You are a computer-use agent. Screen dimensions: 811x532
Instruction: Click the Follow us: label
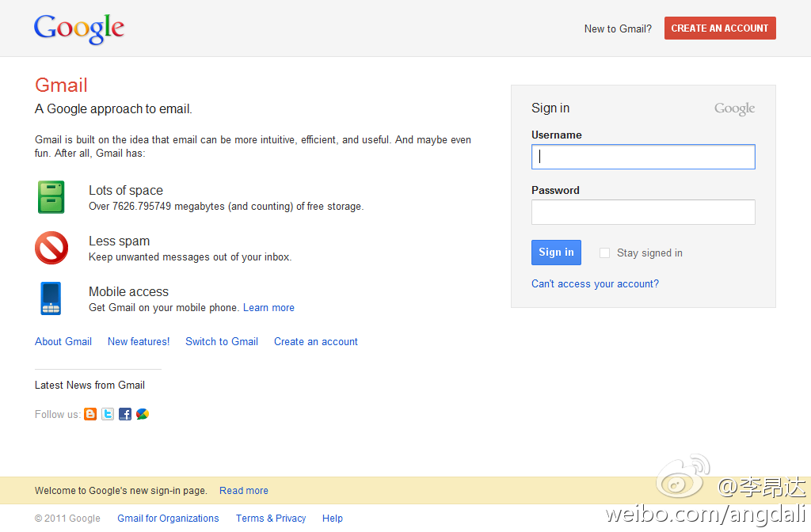click(57, 415)
